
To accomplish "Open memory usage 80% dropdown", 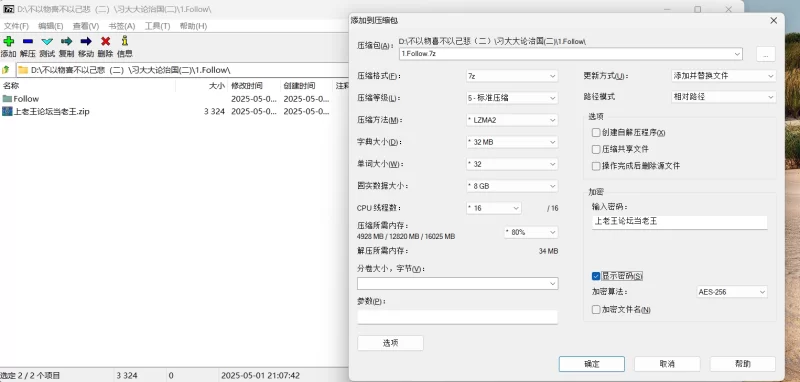I will [x=531, y=232].
